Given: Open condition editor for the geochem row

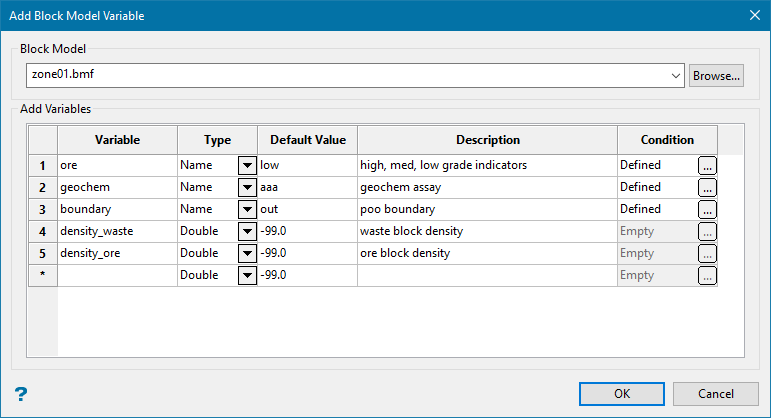Looking at the screenshot, I should click(707, 187).
